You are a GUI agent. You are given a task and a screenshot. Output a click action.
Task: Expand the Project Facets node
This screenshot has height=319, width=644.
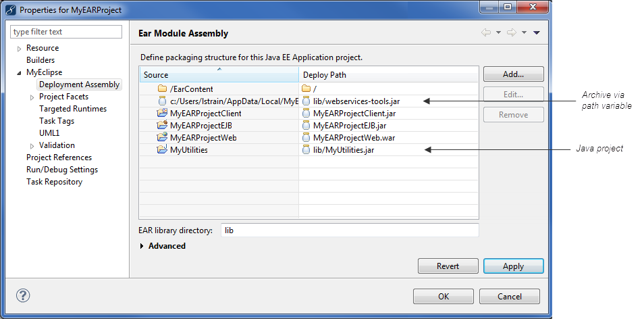point(32,97)
